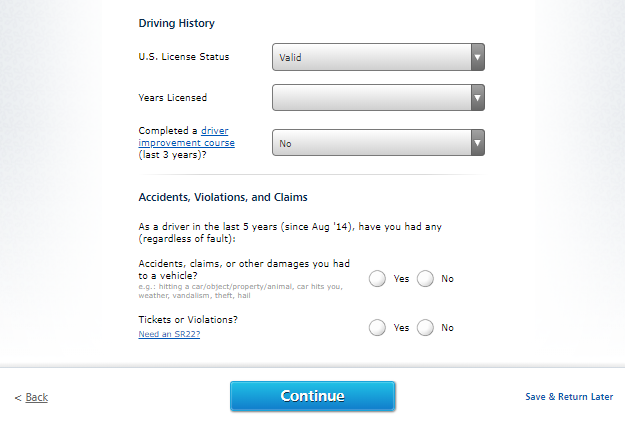Click the Years Licensed label text
625x427 pixels.
tap(172, 97)
